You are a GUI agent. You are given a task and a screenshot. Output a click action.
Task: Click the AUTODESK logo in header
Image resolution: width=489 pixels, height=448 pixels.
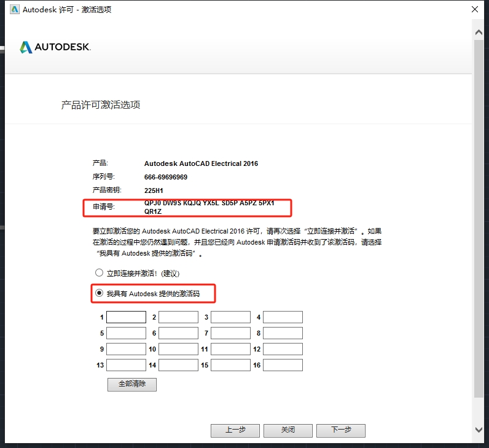(55, 47)
